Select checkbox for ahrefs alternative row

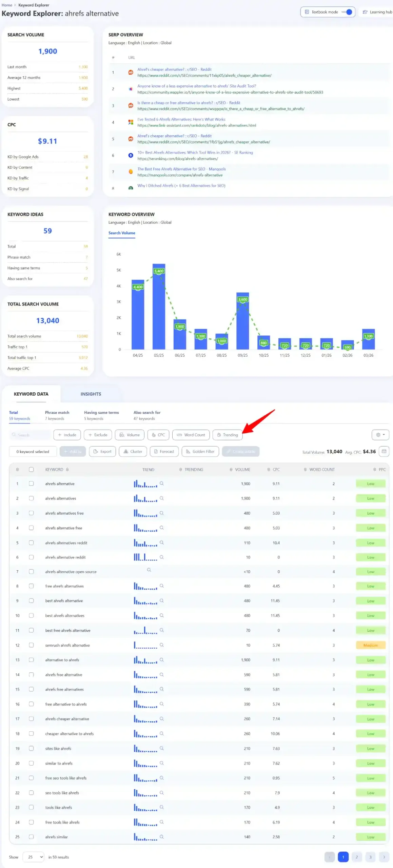(31, 484)
